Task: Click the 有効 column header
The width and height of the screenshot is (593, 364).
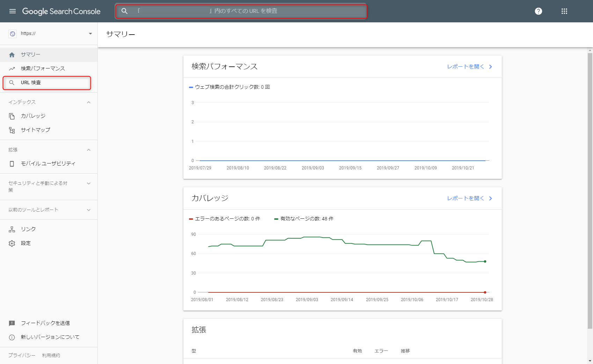Action: click(358, 351)
